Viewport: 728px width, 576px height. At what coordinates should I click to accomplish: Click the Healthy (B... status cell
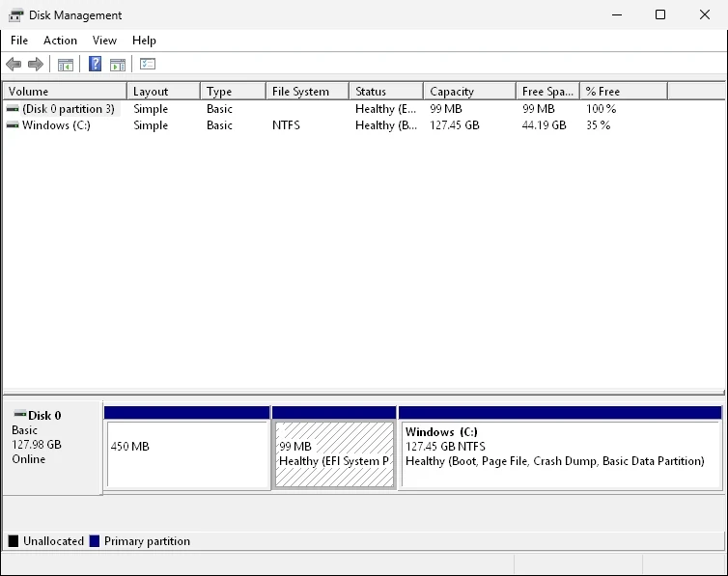coord(386,125)
